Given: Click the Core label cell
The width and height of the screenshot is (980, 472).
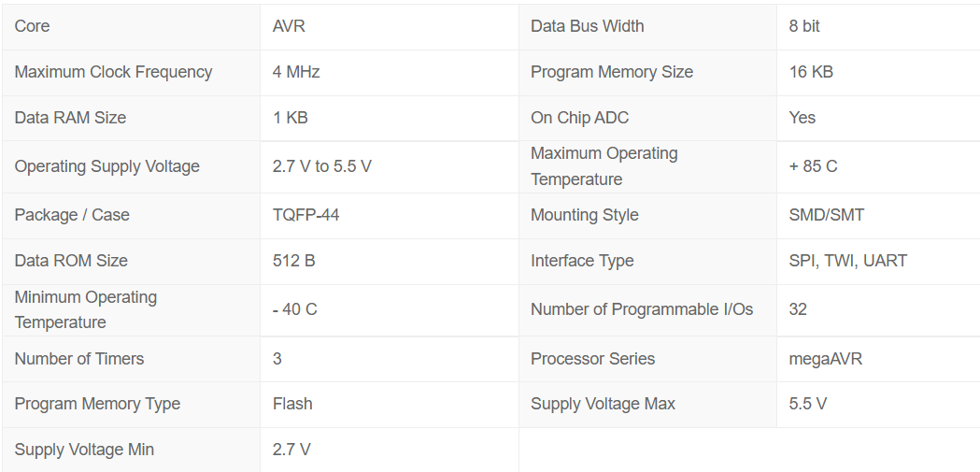Looking at the screenshot, I should coord(33,26).
